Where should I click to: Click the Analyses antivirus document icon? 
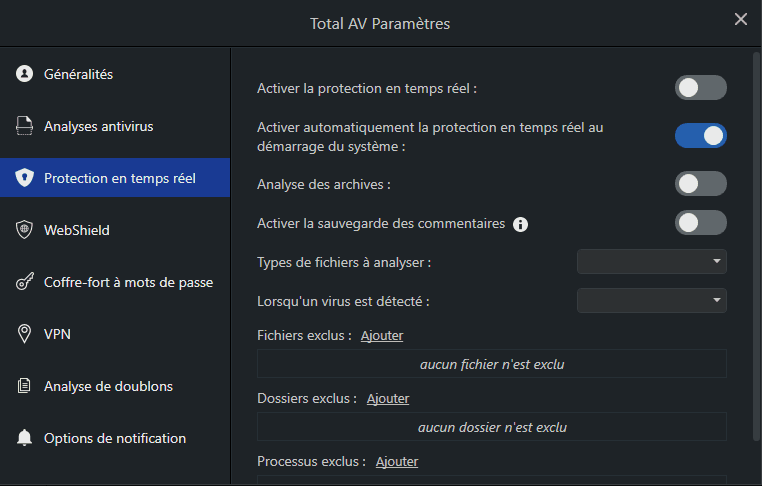[x=25, y=126]
